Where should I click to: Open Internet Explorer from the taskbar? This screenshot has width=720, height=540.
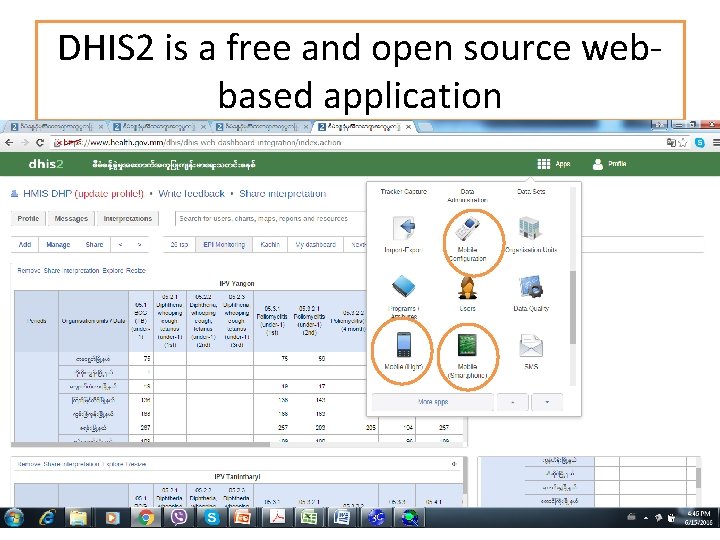click(x=46, y=518)
